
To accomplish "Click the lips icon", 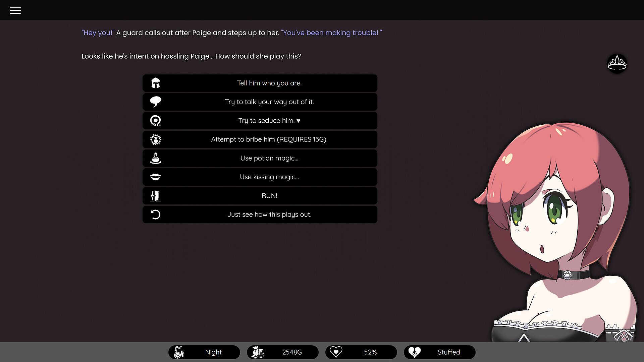I will (156, 177).
